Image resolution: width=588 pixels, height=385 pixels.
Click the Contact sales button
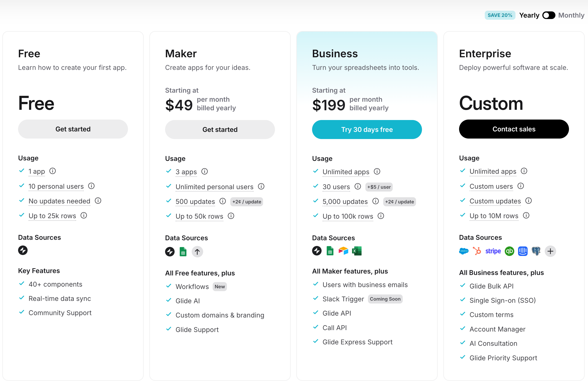click(514, 129)
